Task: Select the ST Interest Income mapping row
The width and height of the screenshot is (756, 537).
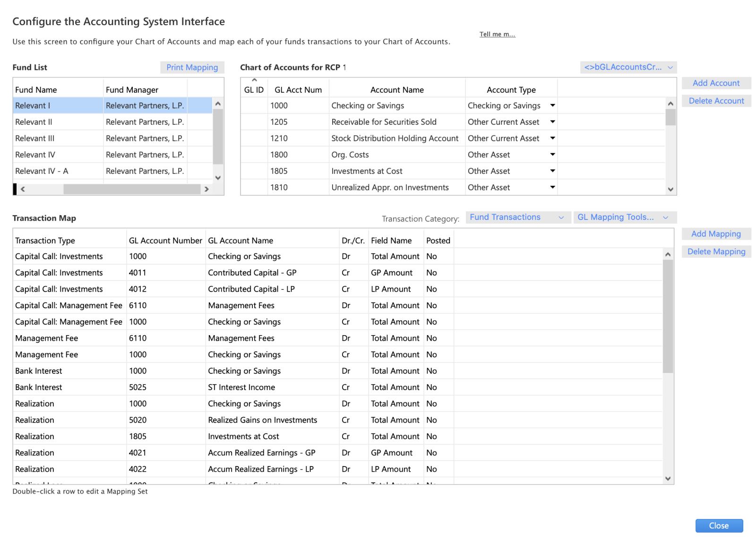Action: coord(337,387)
